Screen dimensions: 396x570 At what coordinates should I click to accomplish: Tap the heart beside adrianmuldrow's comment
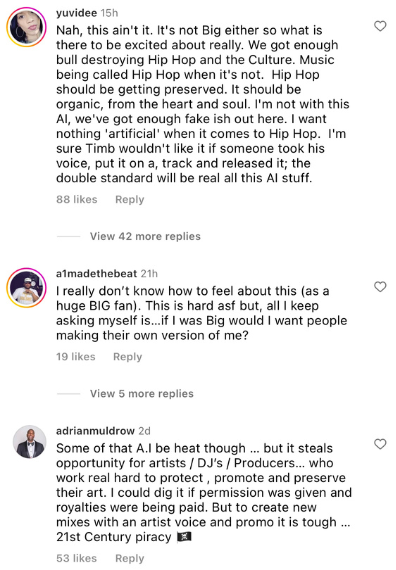[380, 444]
